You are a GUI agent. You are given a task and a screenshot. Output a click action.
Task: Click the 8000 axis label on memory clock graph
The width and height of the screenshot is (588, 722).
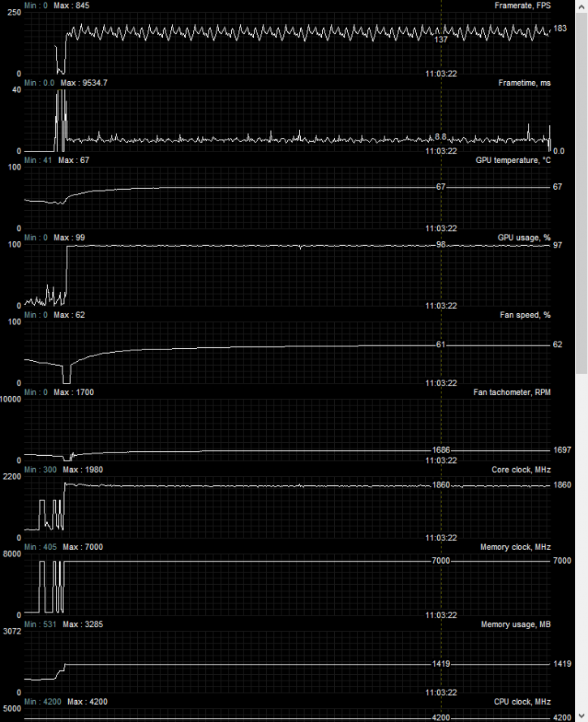coord(12,554)
